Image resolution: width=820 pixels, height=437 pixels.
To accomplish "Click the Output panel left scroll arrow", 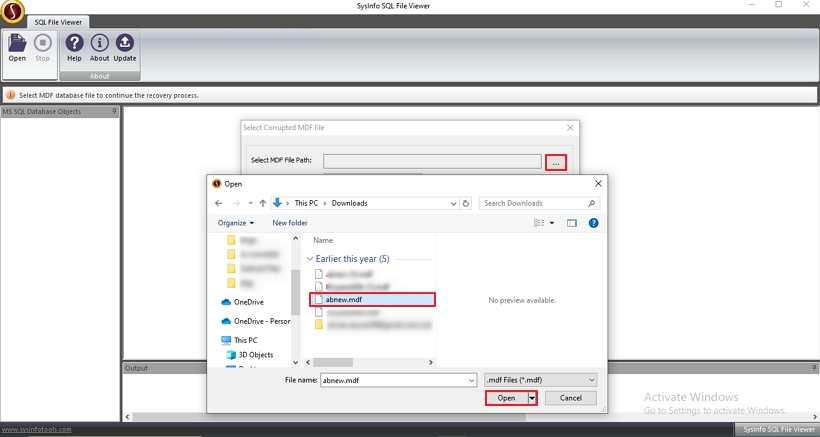I will [x=128, y=417].
